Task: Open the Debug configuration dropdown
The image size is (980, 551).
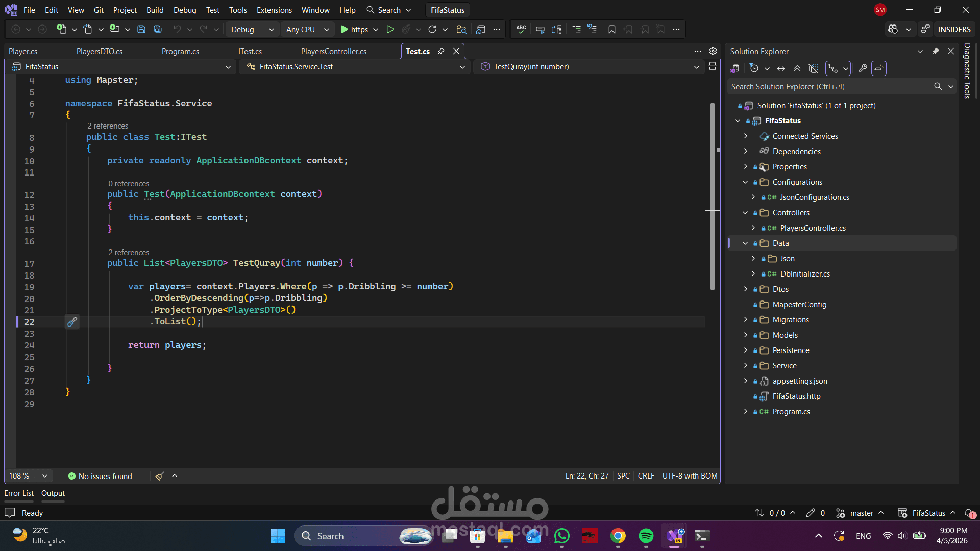Action: (x=252, y=30)
